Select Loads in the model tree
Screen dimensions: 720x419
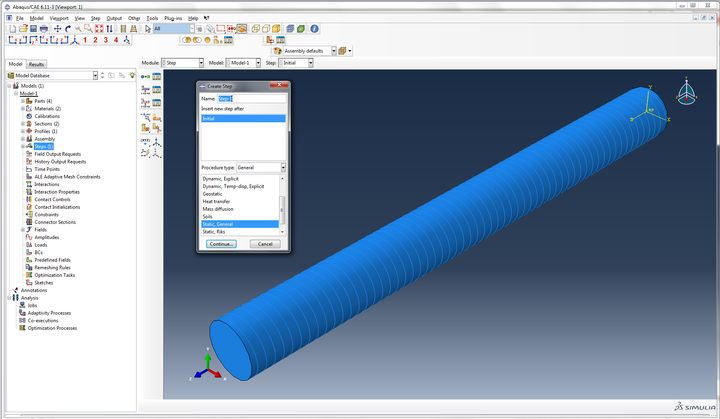coord(40,245)
